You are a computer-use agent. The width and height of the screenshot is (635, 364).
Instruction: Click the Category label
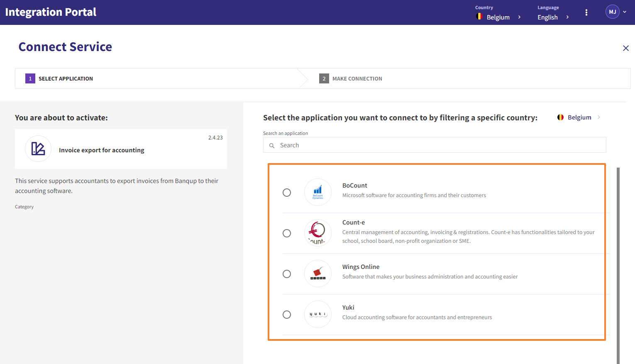click(x=24, y=207)
